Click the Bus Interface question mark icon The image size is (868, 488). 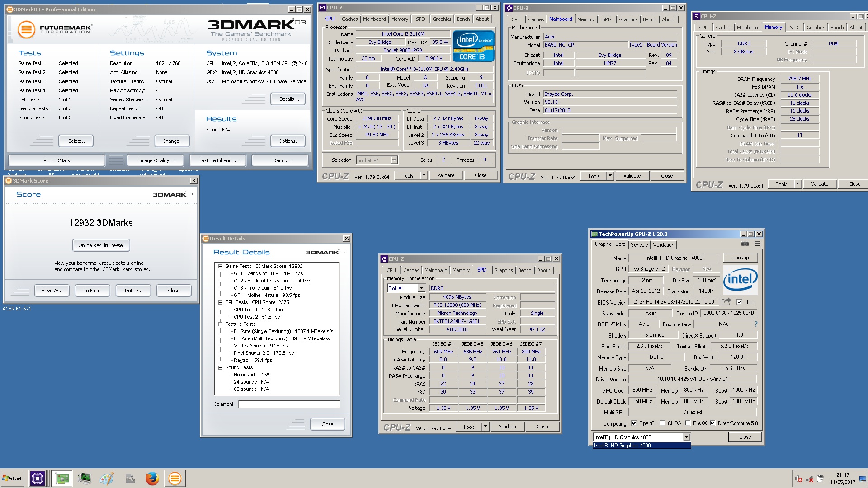click(755, 324)
